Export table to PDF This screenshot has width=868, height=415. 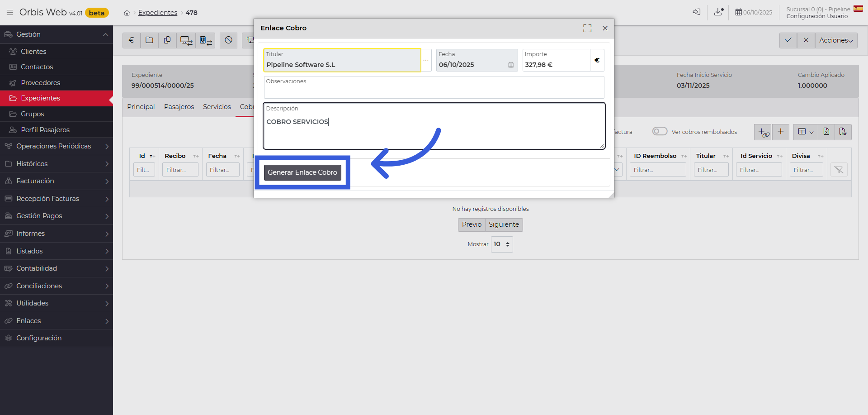pyautogui.click(x=843, y=132)
